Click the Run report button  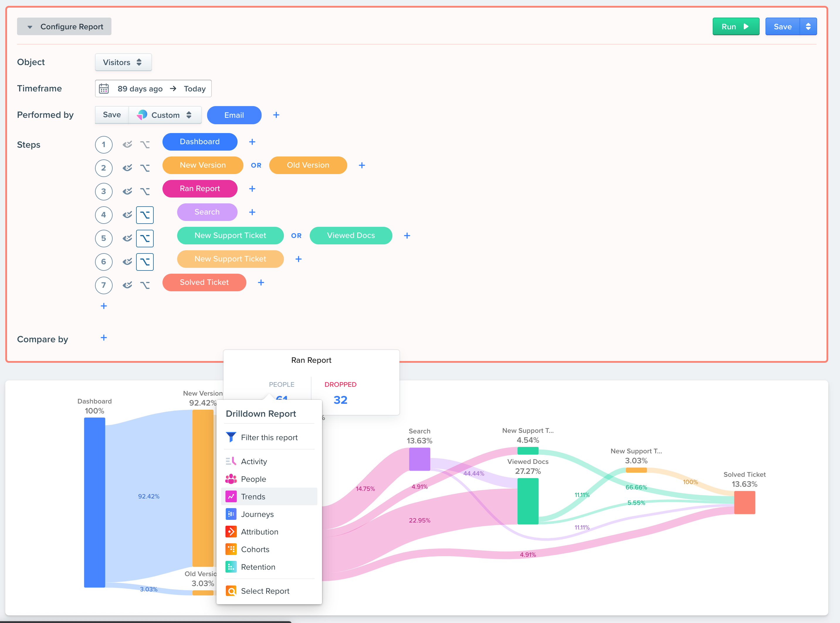pyautogui.click(x=735, y=27)
